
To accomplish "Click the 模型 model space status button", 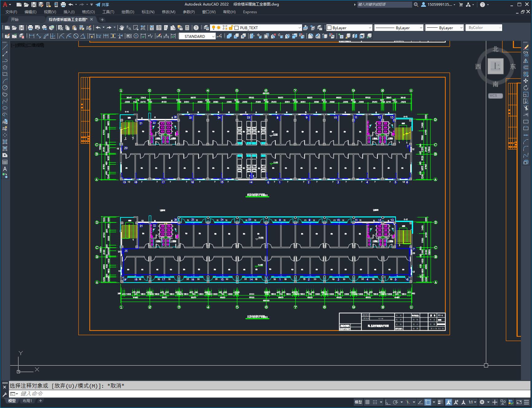I will [358, 402].
